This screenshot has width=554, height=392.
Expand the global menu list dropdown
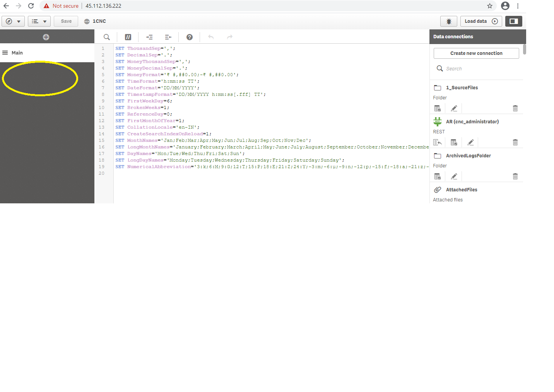39,21
